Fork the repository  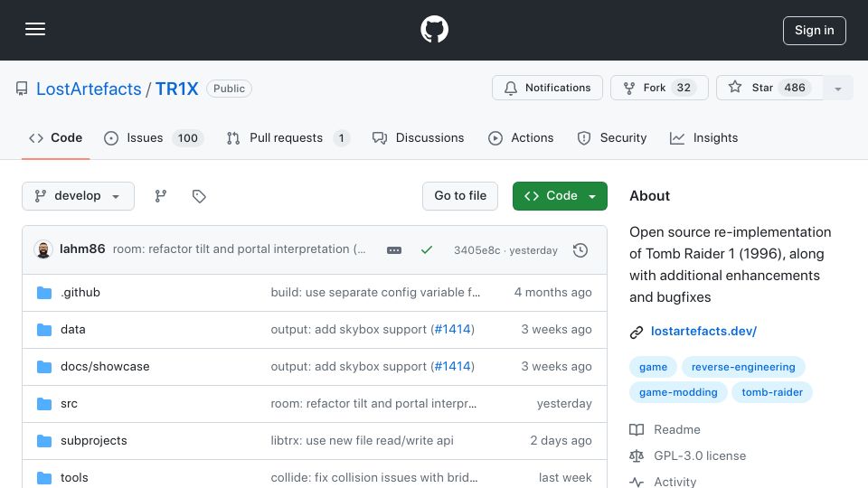coord(659,88)
